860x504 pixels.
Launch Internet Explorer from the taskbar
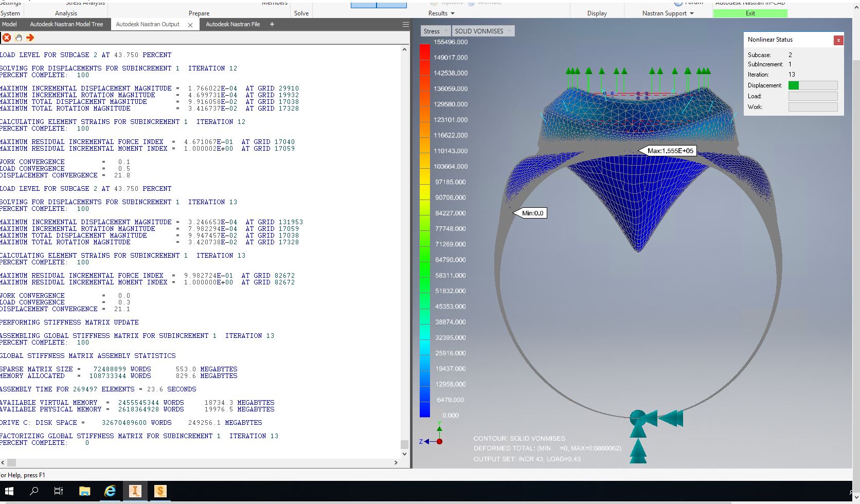point(110,491)
